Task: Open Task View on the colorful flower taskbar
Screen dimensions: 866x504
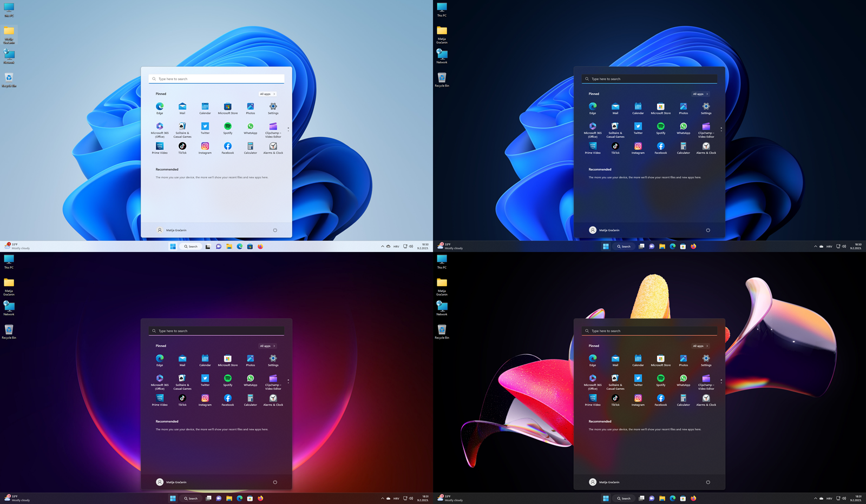Action: click(641, 498)
